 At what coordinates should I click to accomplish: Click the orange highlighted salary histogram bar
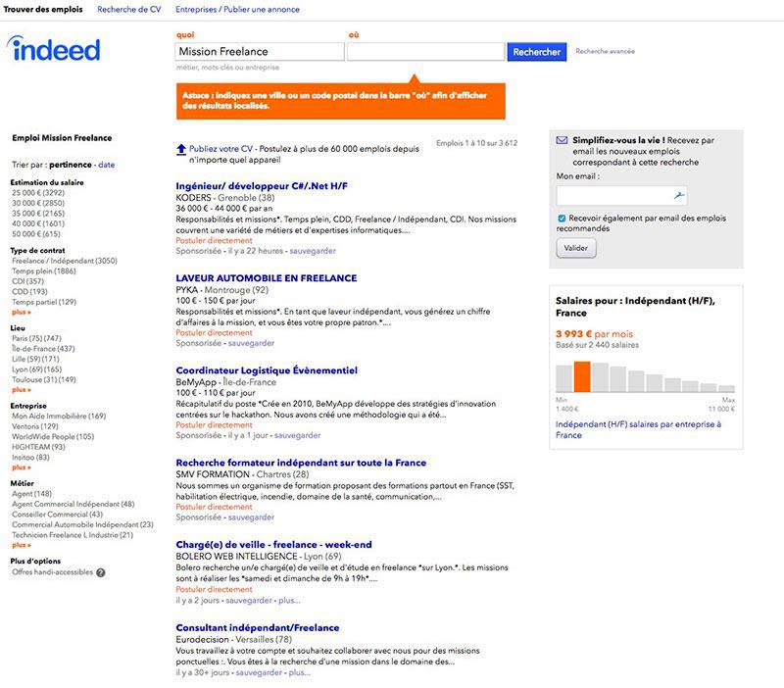point(582,376)
